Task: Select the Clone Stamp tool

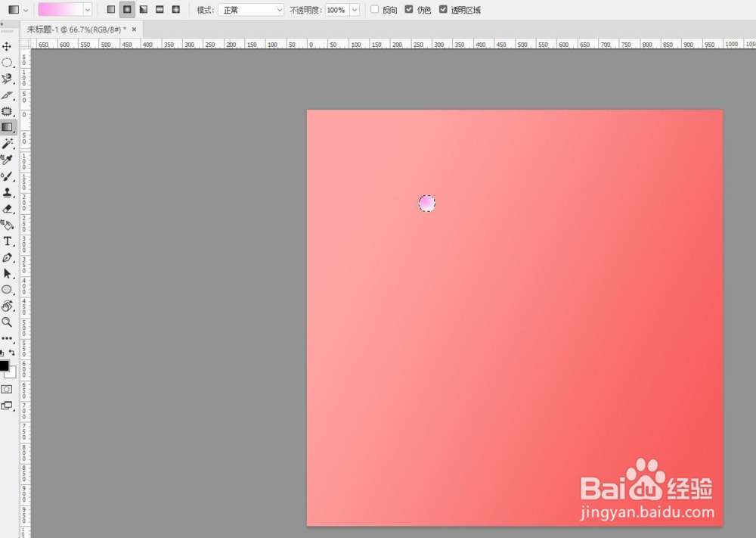Action: click(x=7, y=192)
